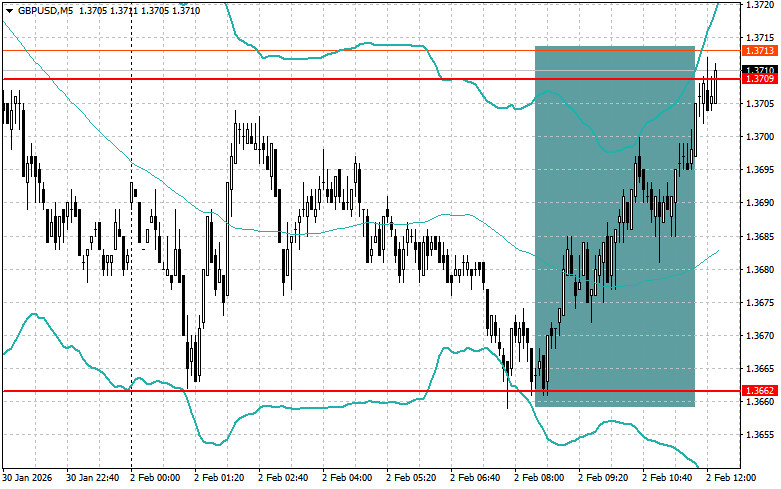Click the 2 Feb 04:00 time label
The width and height of the screenshot is (781, 489).
click(348, 479)
